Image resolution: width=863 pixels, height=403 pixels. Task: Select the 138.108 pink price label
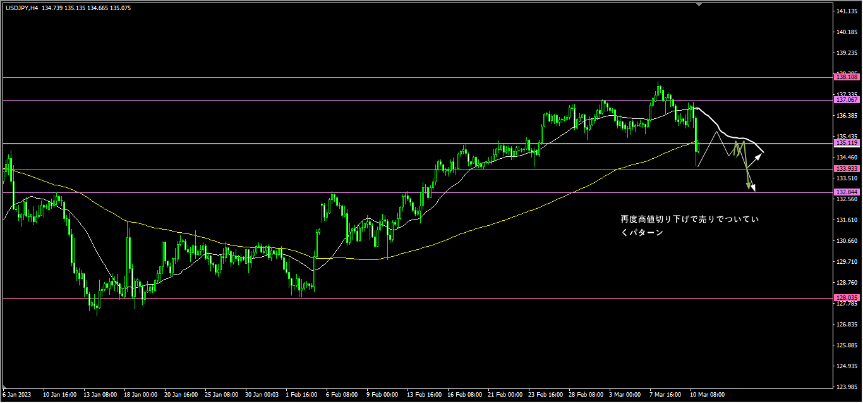point(845,76)
